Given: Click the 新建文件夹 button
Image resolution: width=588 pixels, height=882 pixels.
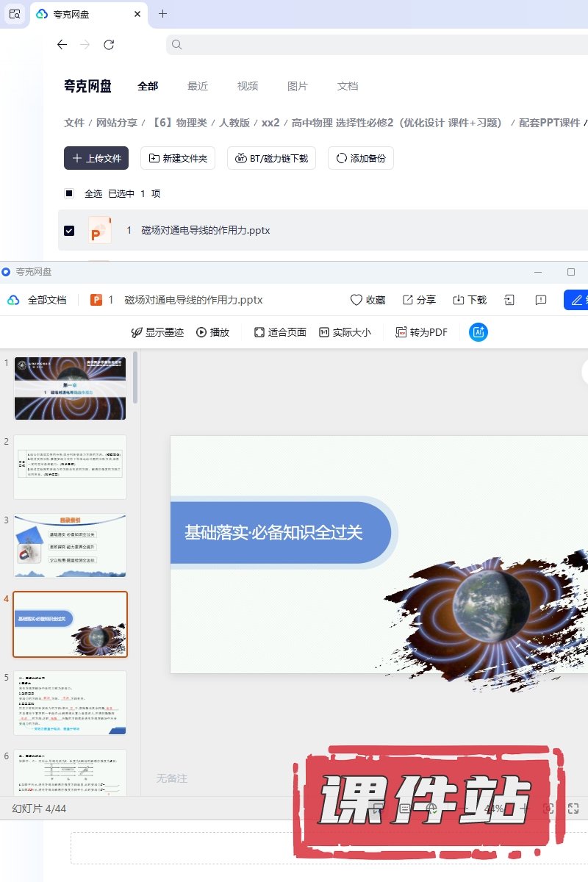Looking at the screenshot, I should coord(177,158).
